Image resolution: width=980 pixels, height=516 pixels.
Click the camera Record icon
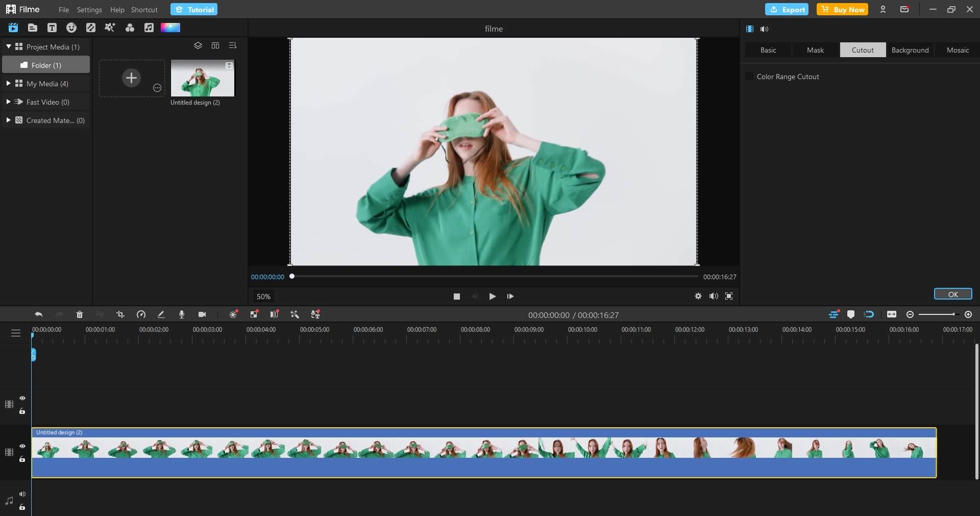click(x=202, y=314)
